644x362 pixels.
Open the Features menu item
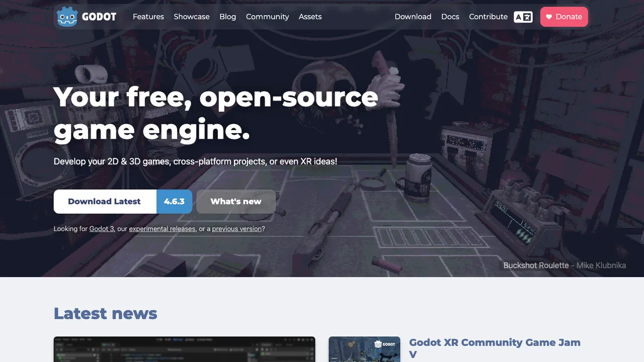pyautogui.click(x=148, y=17)
